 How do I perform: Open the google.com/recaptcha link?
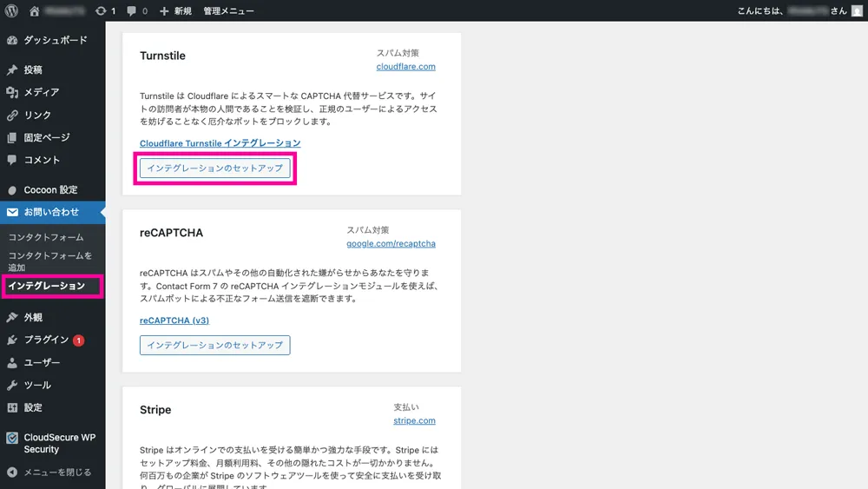pos(391,244)
